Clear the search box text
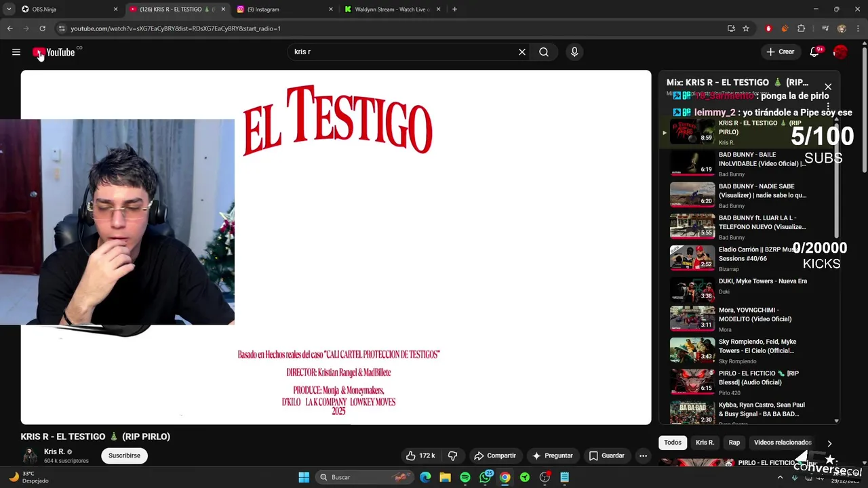The width and height of the screenshot is (868, 488). 522,52
